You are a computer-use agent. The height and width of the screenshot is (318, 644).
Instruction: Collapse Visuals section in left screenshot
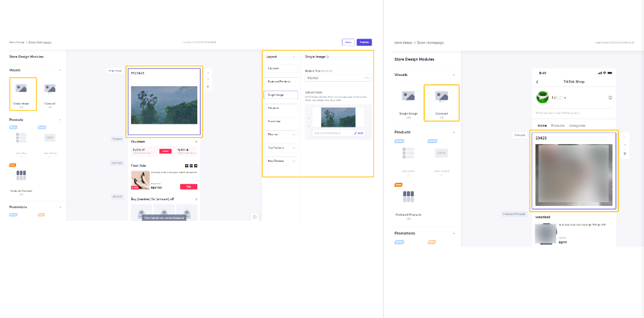coord(60,70)
